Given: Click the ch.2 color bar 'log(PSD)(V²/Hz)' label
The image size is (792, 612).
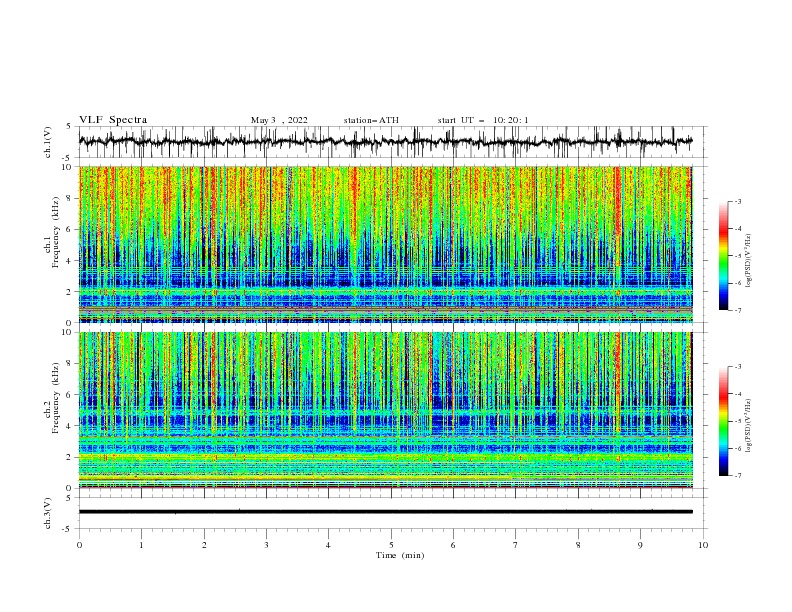Looking at the screenshot, I should click(748, 426).
